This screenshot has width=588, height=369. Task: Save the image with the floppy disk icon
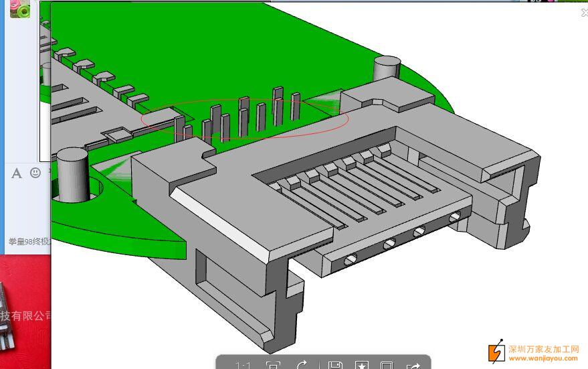[335, 365]
